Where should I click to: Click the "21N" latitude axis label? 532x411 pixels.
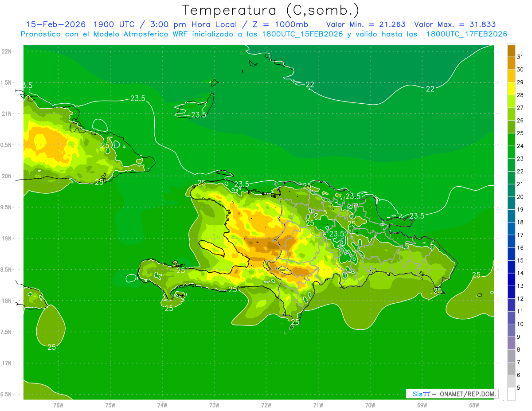point(7,114)
